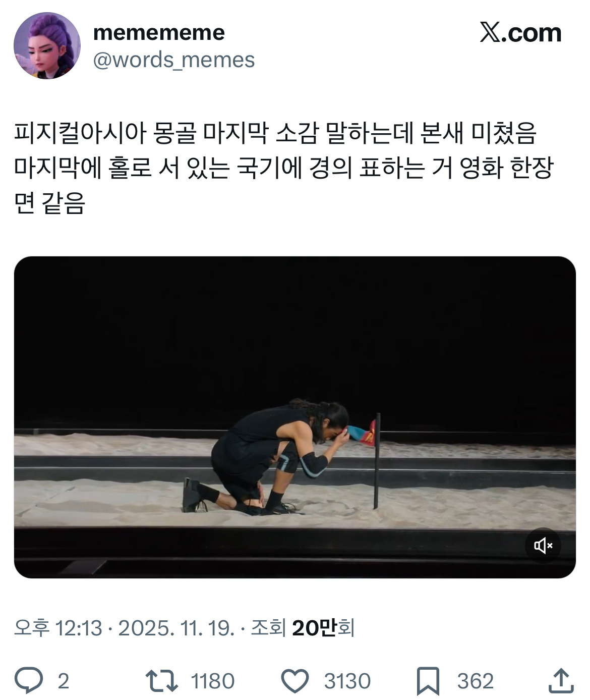This screenshot has width=590, height=700.
Task: Unmute the video using speaker icon
Action: [543, 546]
